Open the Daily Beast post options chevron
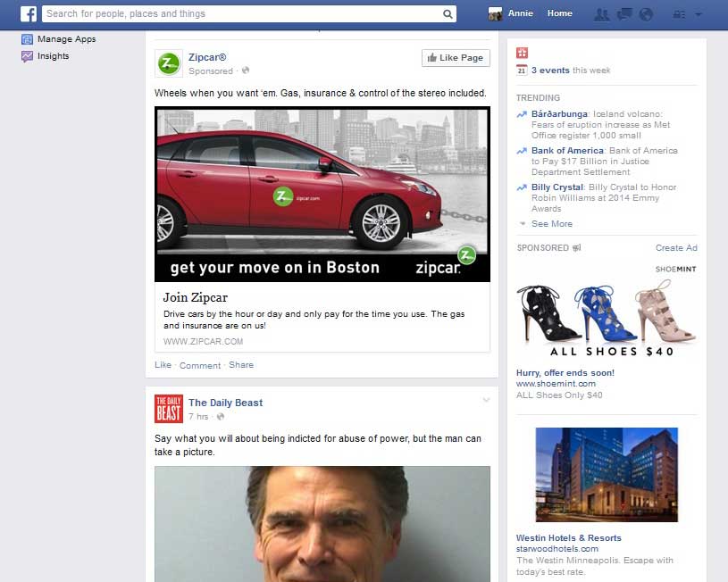This screenshot has width=728, height=582. [486, 400]
